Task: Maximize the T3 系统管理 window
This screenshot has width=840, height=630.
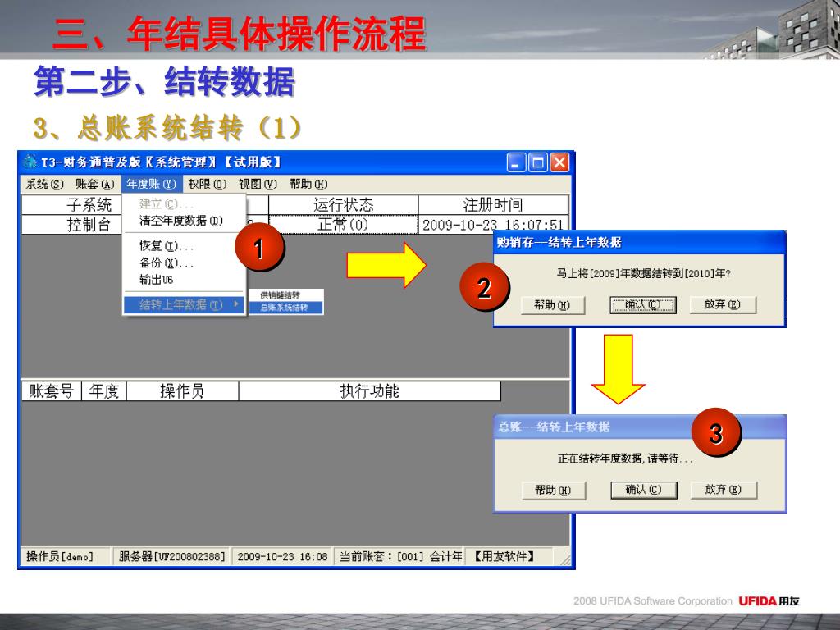Action: coord(538,162)
